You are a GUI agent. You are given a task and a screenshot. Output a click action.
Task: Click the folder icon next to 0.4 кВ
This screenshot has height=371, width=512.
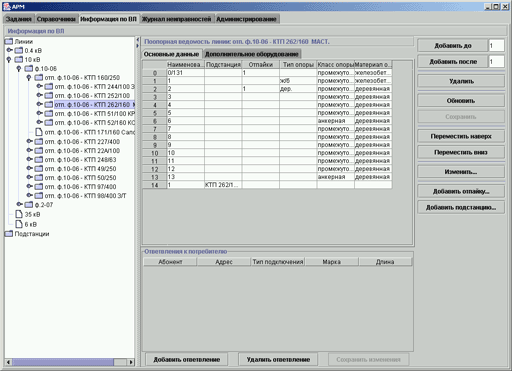19,50
